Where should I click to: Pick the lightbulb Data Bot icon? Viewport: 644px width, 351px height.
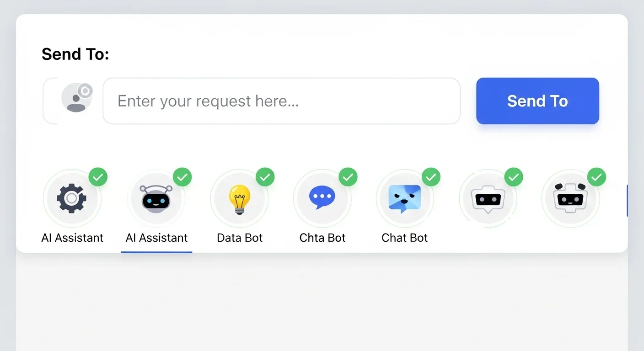coord(239,198)
